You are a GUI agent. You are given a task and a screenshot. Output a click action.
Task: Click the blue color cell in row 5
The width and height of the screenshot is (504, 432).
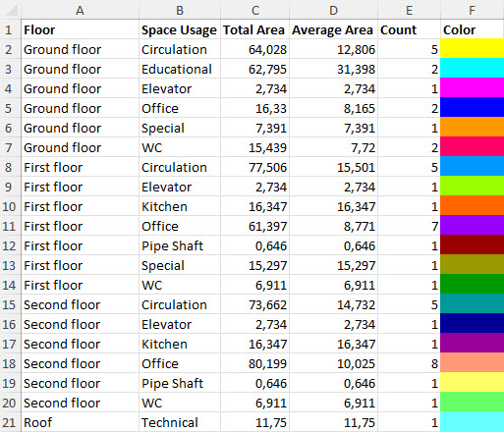(x=472, y=108)
